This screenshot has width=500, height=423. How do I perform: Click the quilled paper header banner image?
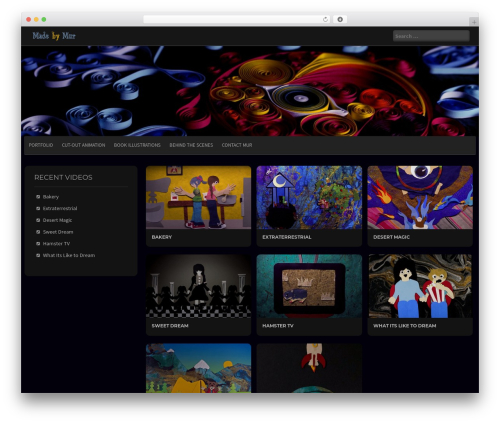250,91
